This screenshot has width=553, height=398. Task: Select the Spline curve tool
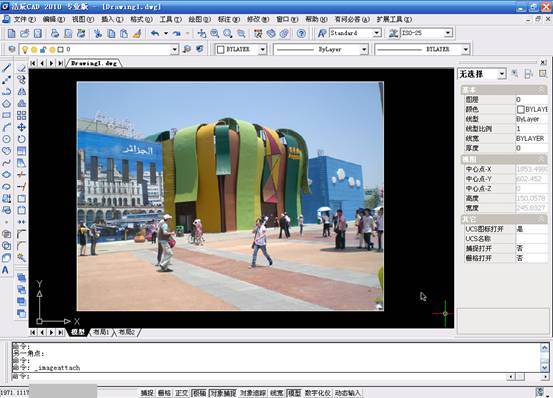(x=7, y=163)
